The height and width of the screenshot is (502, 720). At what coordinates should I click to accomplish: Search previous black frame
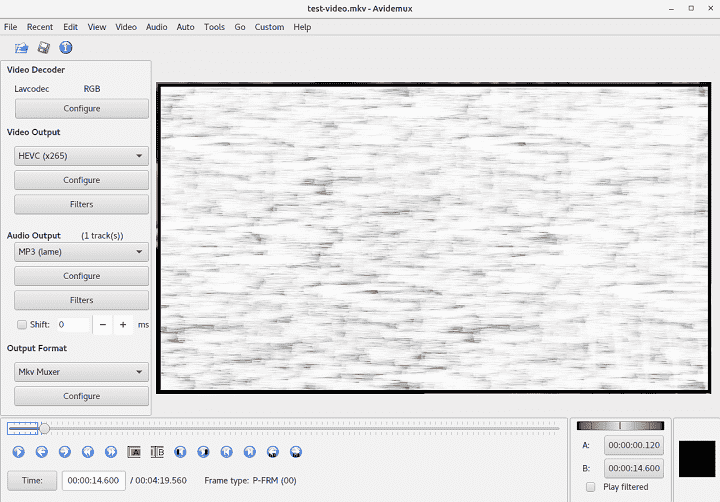180,452
